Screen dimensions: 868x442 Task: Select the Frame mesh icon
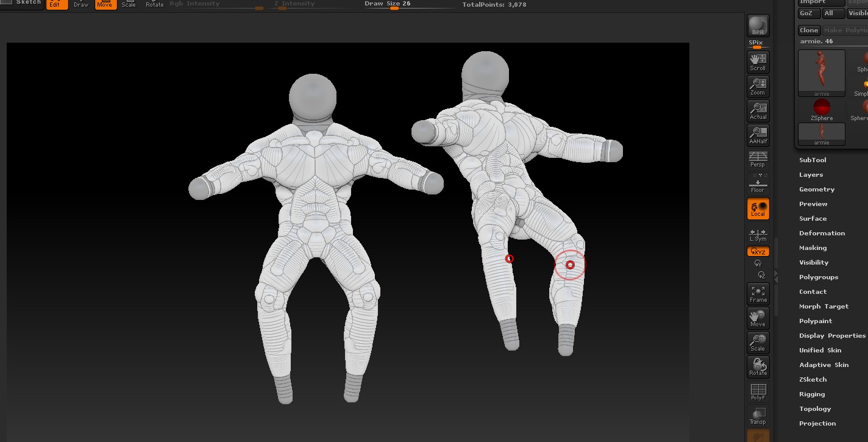758,293
